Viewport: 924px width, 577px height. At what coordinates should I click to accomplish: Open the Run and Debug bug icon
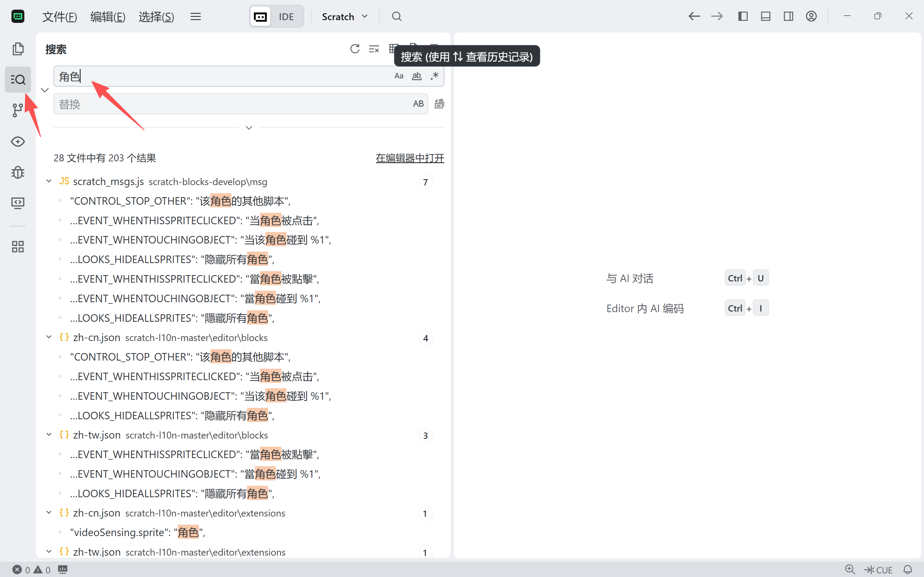[x=18, y=172]
